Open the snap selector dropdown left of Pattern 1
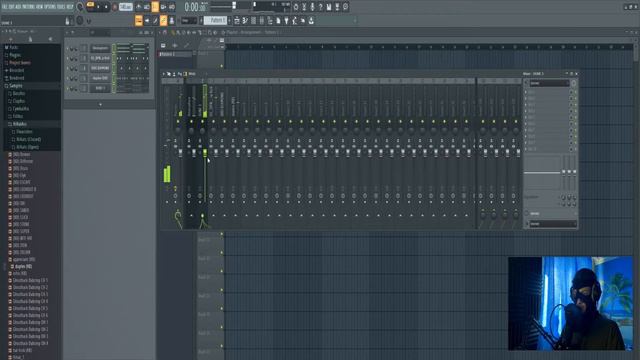The width and height of the screenshot is (640, 360). coord(188,20)
